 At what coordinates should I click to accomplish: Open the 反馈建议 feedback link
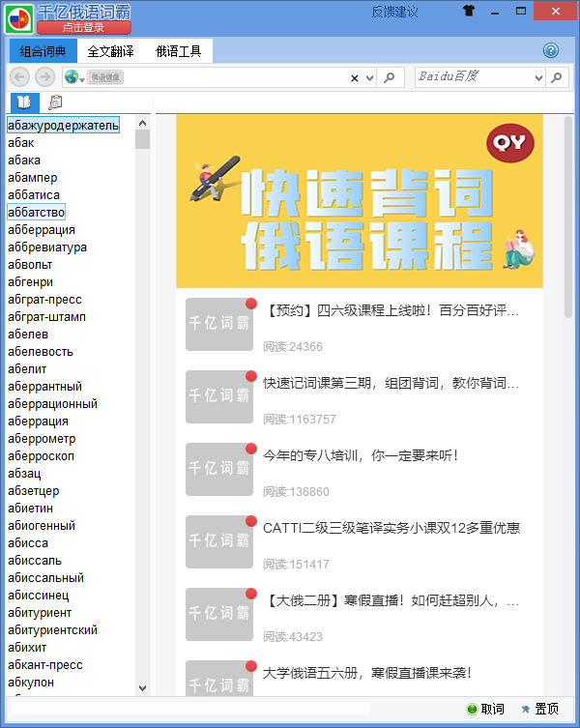pyautogui.click(x=394, y=12)
